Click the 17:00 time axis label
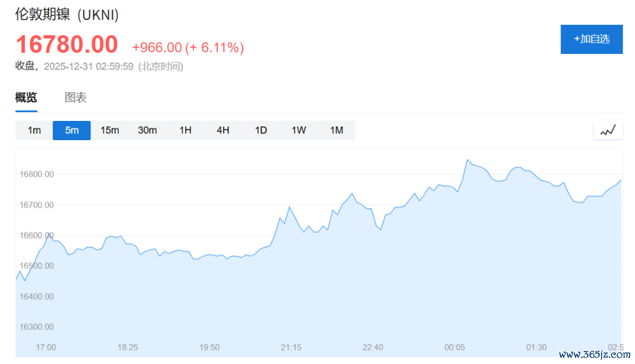The height and width of the screenshot is (364, 635). (x=46, y=347)
